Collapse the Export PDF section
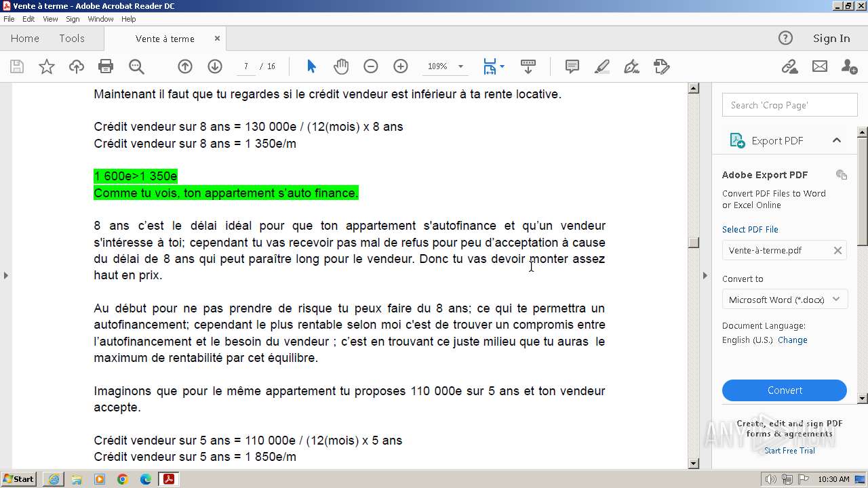The width and height of the screenshot is (868, 488). coord(837,140)
